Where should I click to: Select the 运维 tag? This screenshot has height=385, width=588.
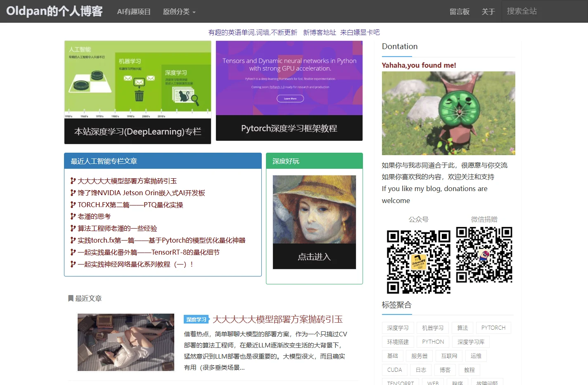(476, 356)
